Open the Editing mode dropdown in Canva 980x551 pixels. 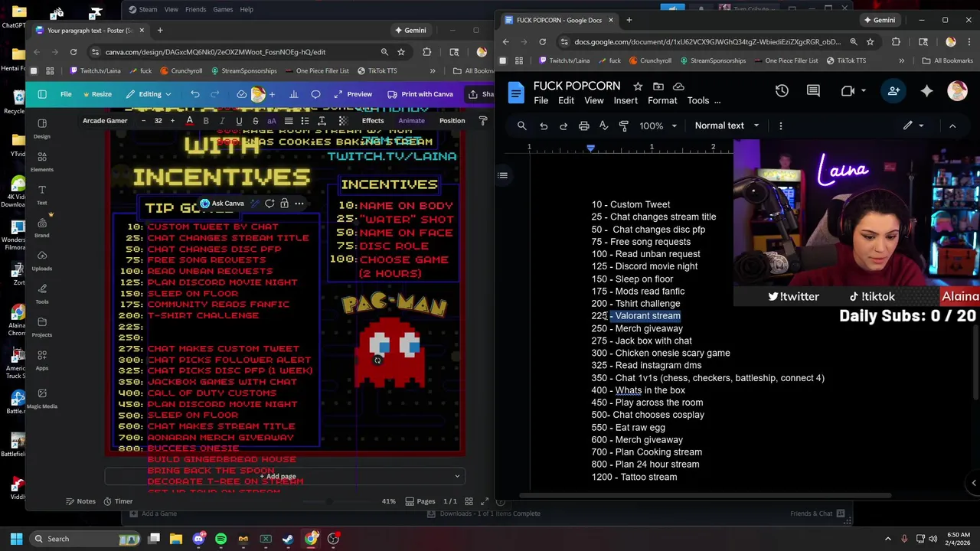149,94
